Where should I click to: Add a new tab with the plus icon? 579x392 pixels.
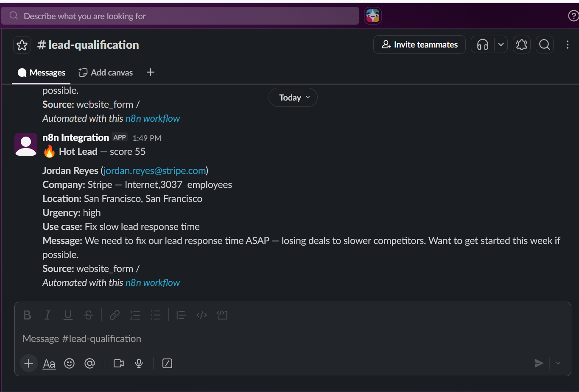click(151, 73)
